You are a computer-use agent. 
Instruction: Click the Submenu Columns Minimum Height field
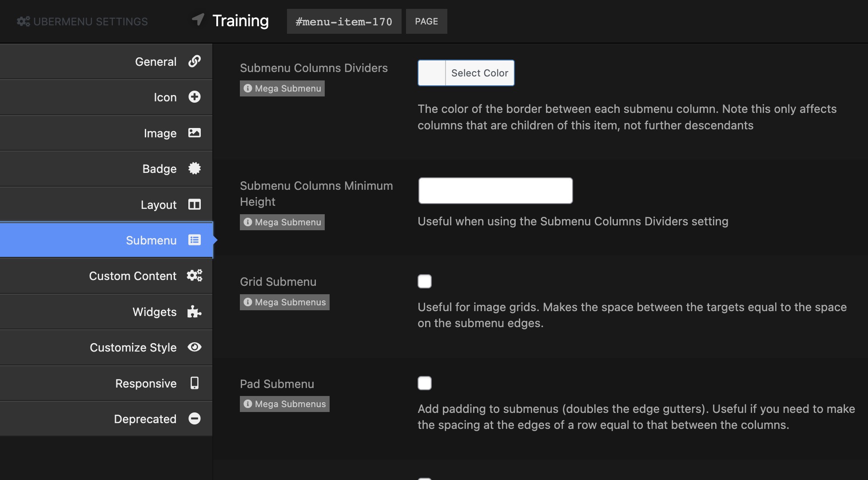(x=495, y=191)
